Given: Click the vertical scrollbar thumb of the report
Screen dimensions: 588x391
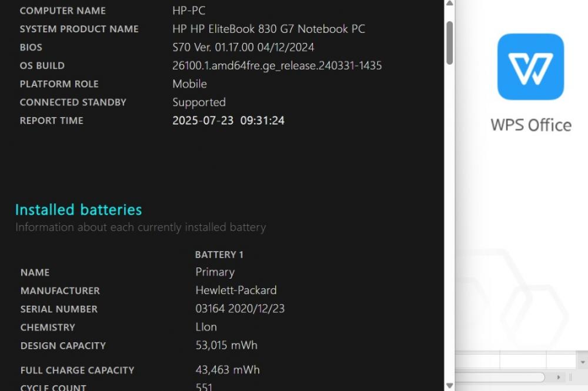Looking at the screenshot, I should [450, 43].
